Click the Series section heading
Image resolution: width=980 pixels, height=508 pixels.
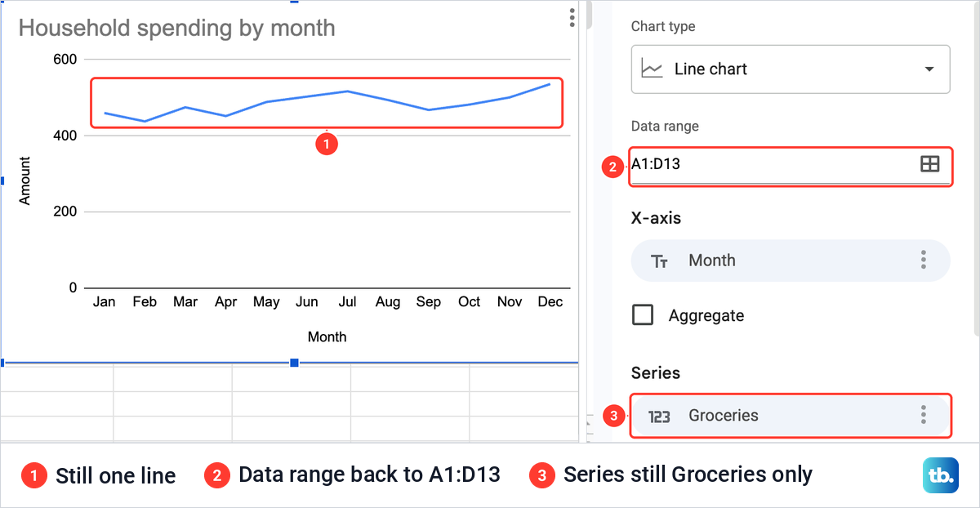tap(656, 372)
